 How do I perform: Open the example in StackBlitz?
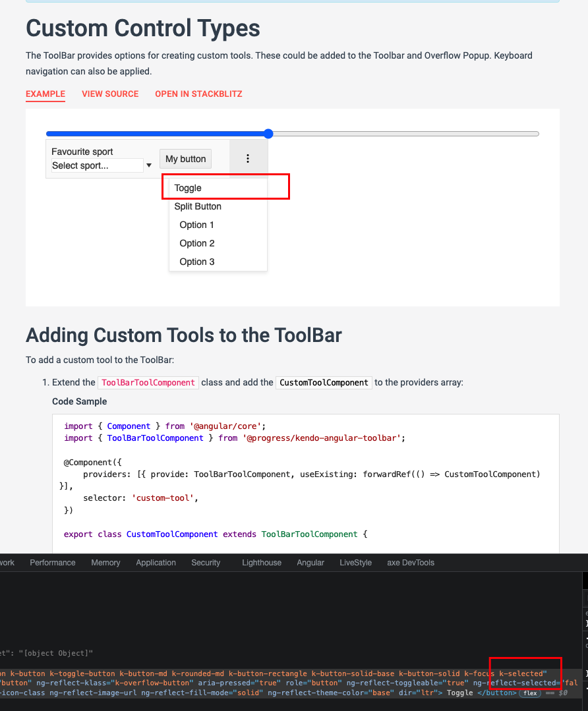pyautogui.click(x=198, y=94)
